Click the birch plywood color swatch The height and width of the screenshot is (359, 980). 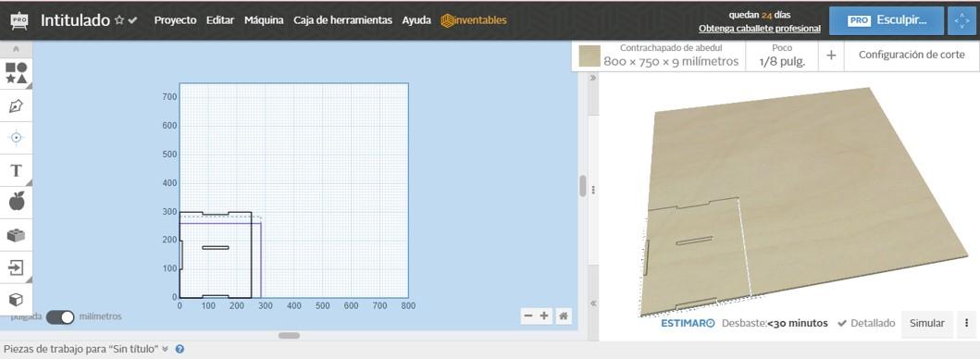coord(589,56)
